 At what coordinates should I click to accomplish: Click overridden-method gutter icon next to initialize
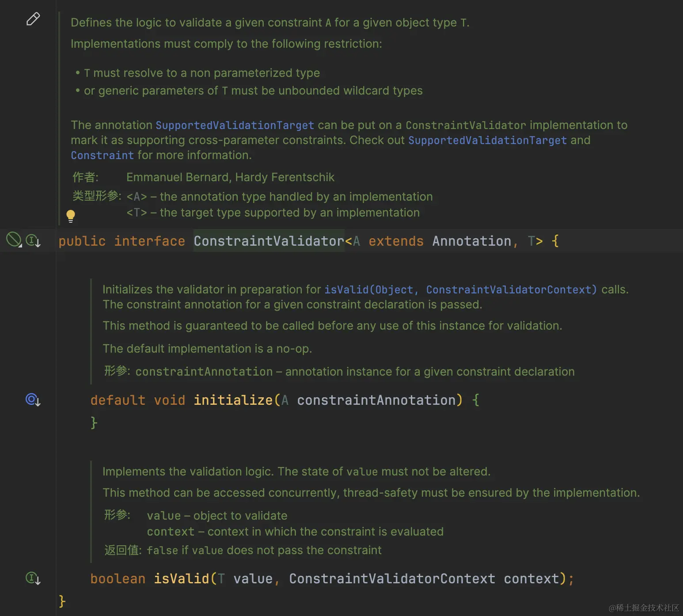tap(33, 400)
